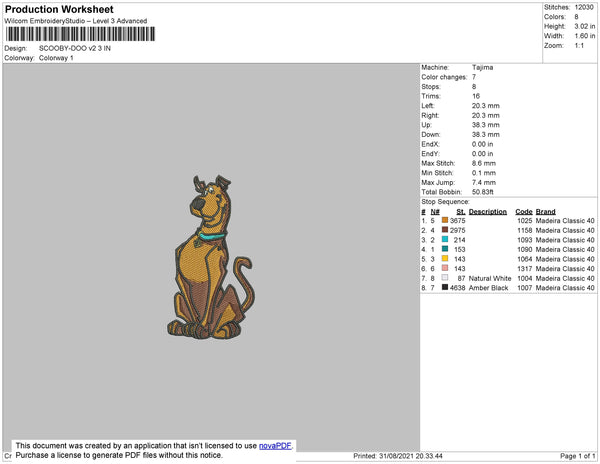Screen dimensions: 600x464
Task: Click the 'Description' column header
Action: coord(488,212)
